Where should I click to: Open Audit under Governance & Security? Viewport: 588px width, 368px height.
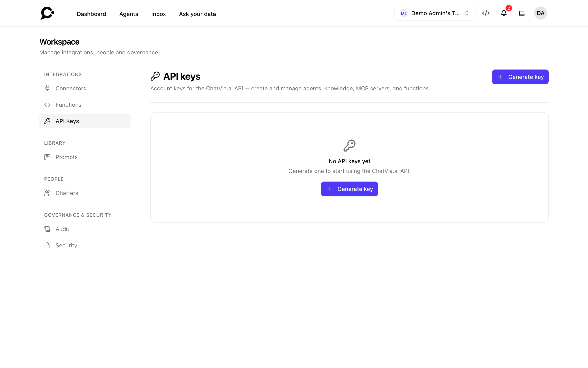click(x=85, y=229)
